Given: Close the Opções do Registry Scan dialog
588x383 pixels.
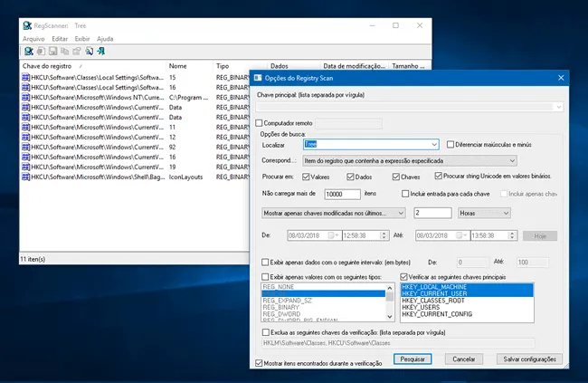Looking at the screenshot, I should pyautogui.click(x=561, y=78).
